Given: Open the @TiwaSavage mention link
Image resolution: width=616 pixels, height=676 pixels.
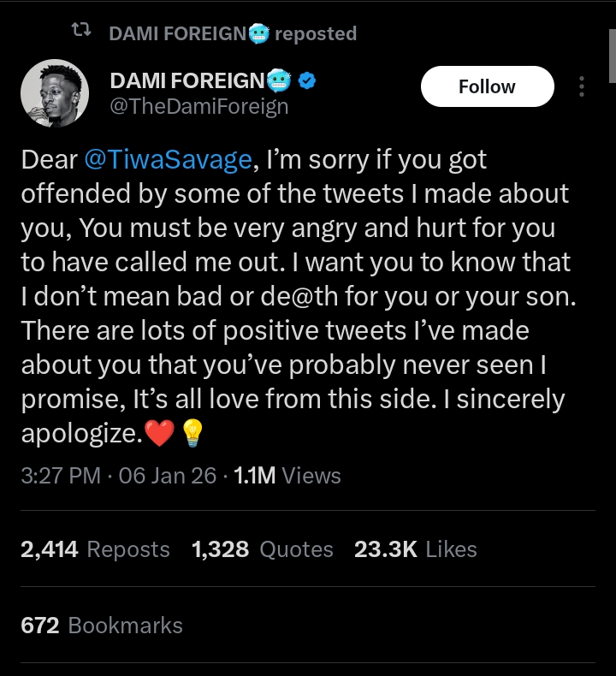Looking at the screenshot, I should tap(167, 160).
